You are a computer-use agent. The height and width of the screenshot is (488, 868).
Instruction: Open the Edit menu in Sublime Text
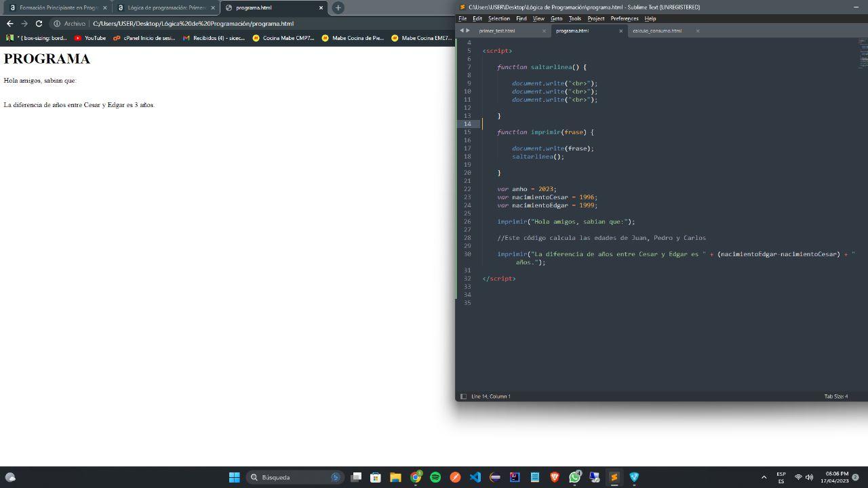tap(477, 18)
